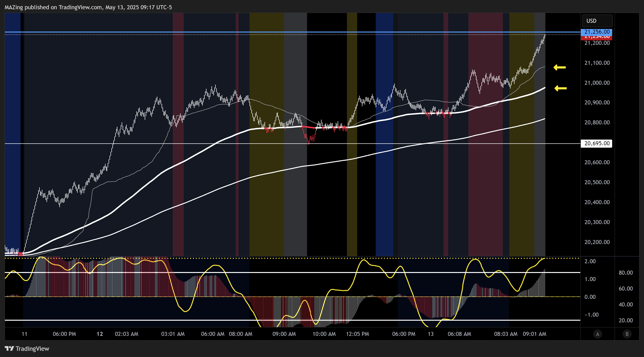Click the 06:08 AM time label
Viewport: 644px width, 357px height.
459,334
